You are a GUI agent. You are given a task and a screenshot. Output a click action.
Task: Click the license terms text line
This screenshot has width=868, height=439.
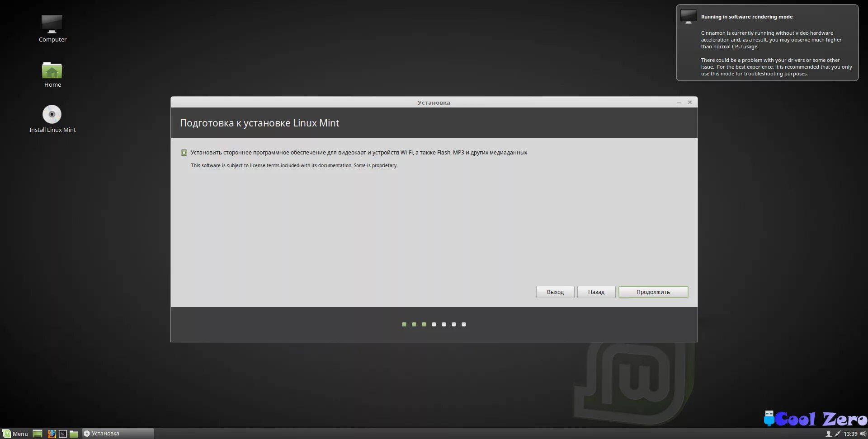pyautogui.click(x=294, y=165)
